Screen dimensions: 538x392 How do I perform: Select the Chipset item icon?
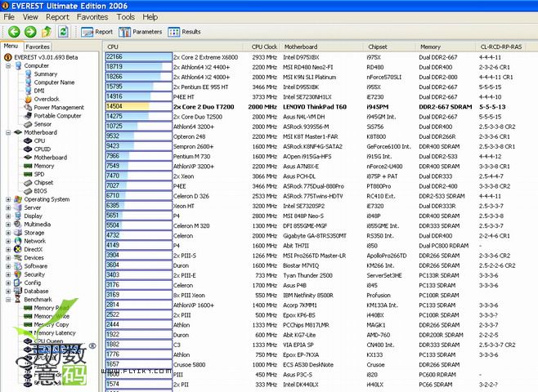(28, 183)
